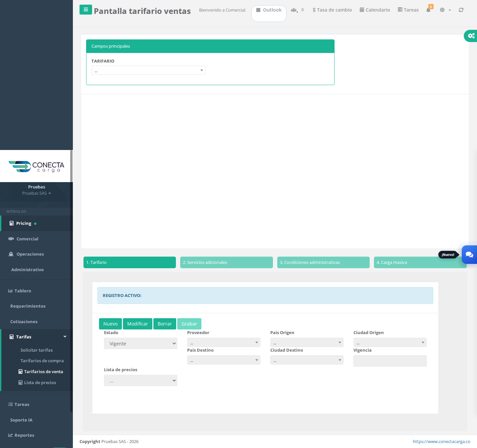Open Tarifarios de venta submenu item
Image resolution: width=477 pixels, height=448 pixels.
click(40, 372)
